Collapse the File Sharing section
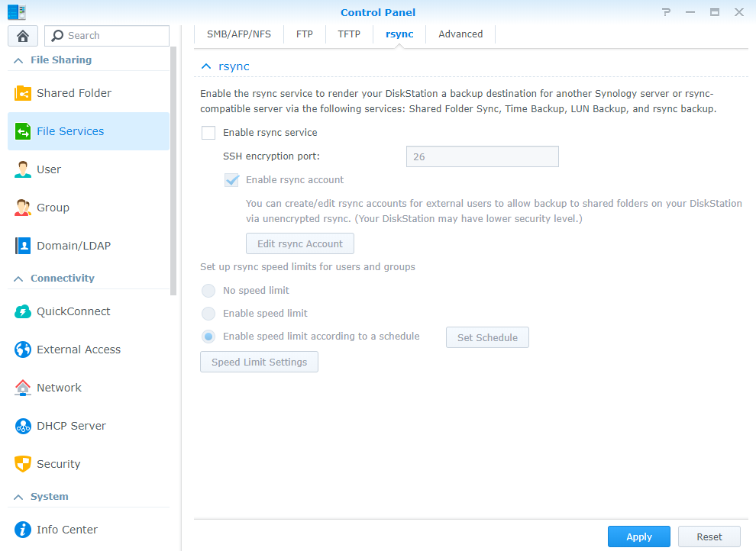The height and width of the screenshot is (551, 756). [18, 61]
